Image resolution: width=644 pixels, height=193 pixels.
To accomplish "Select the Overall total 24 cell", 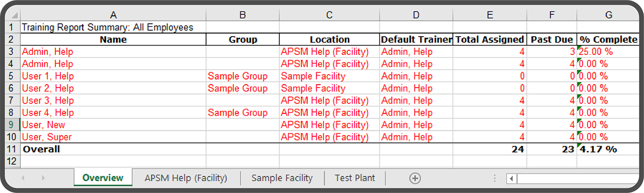I will 489,149.
